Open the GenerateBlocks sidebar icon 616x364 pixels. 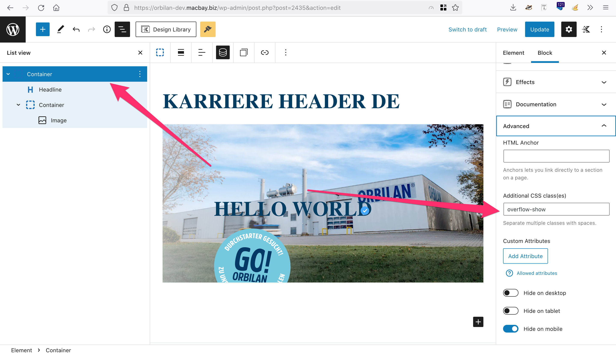586,30
